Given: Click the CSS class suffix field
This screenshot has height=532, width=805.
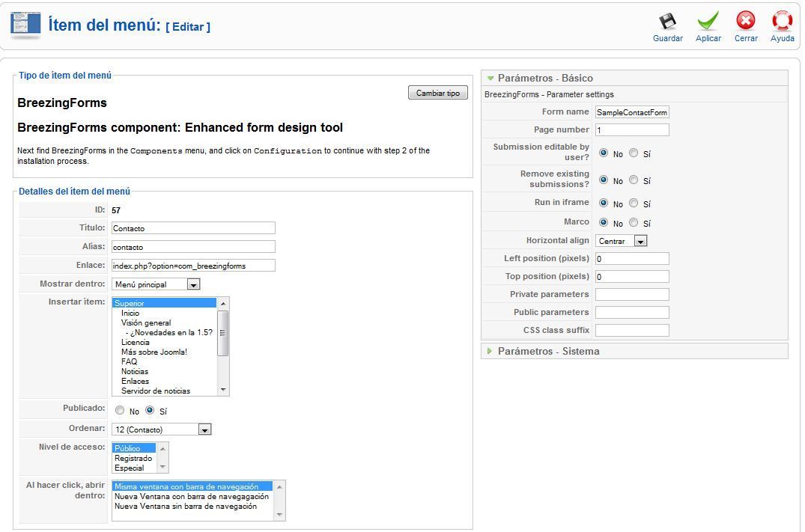Looking at the screenshot, I should click(632, 331).
